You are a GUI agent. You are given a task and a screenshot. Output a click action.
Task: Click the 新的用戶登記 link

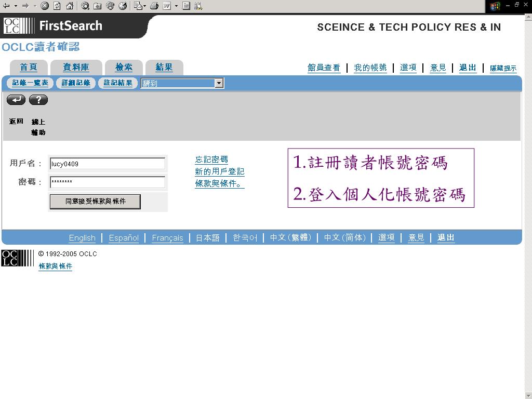[x=220, y=171]
